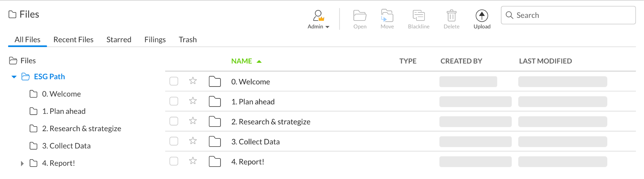
Task: Open the Admin dropdown arrow
Action: (327, 27)
